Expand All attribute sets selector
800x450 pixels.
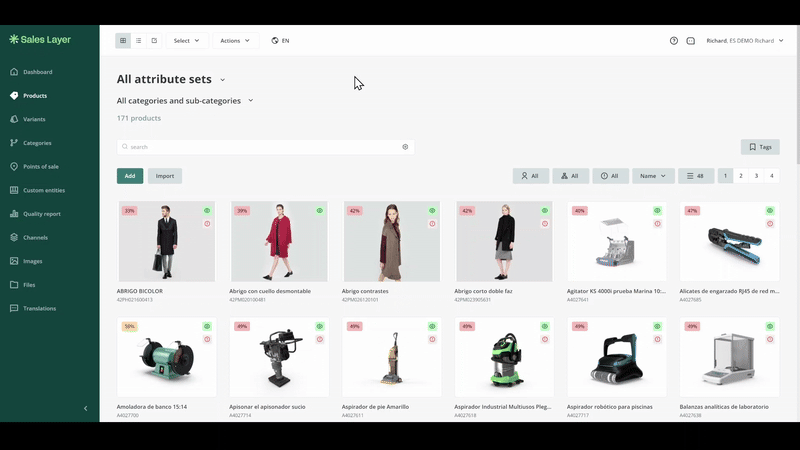(x=171, y=79)
